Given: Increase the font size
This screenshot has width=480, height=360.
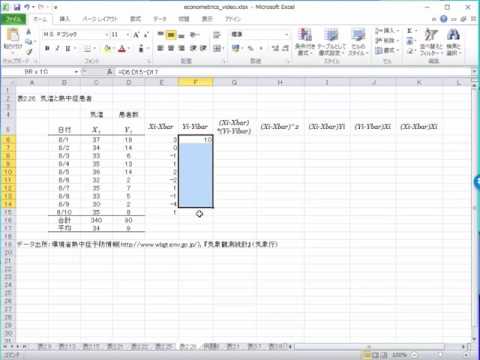Looking at the screenshot, I should [x=136, y=35].
